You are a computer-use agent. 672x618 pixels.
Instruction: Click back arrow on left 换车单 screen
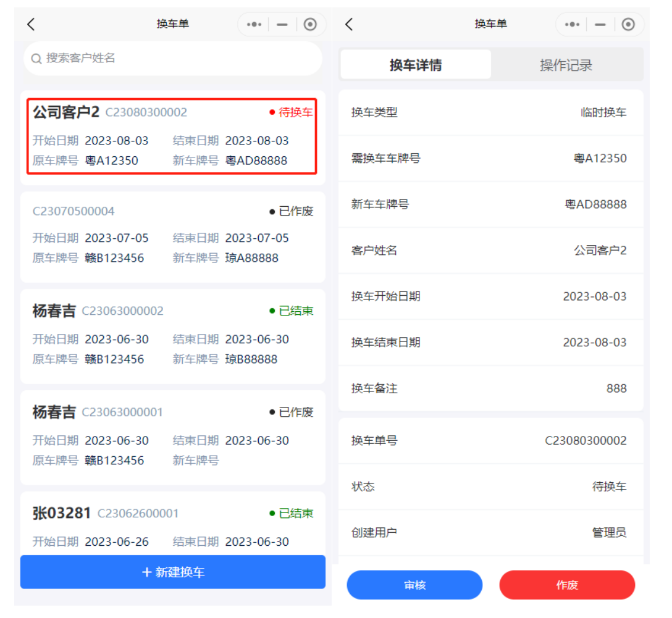pos(31,24)
